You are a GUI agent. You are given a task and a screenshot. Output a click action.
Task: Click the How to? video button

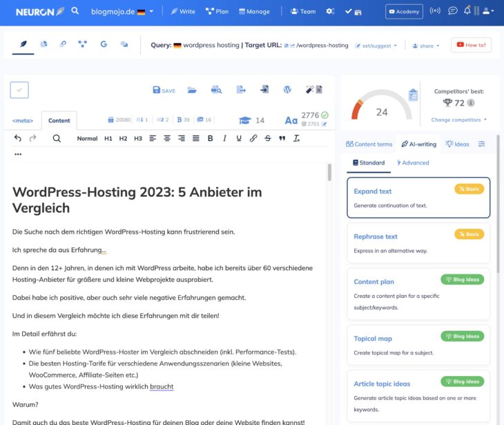click(x=472, y=45)
